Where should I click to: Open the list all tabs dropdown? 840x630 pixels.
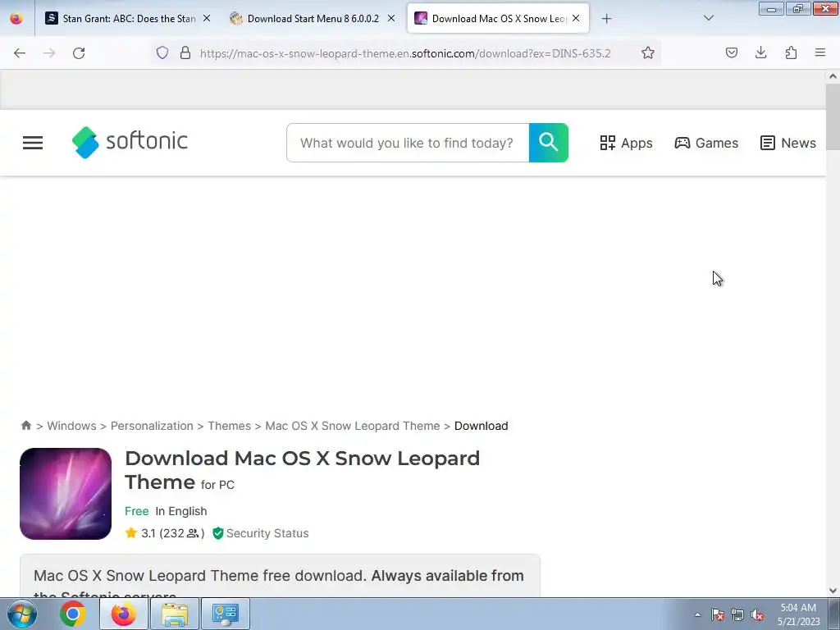[708, 18]
